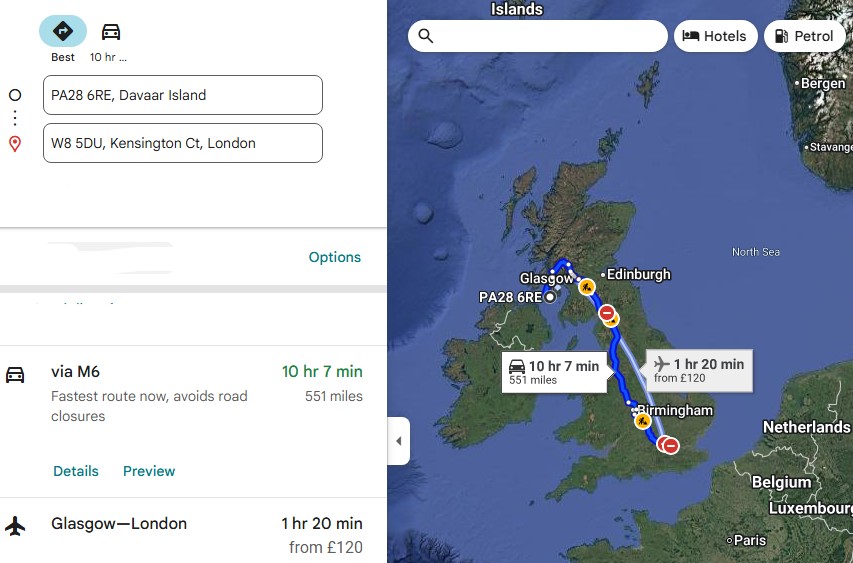Click the airplane icon beside Glasgow—London

pyautogui.click(x=15, y=524)
